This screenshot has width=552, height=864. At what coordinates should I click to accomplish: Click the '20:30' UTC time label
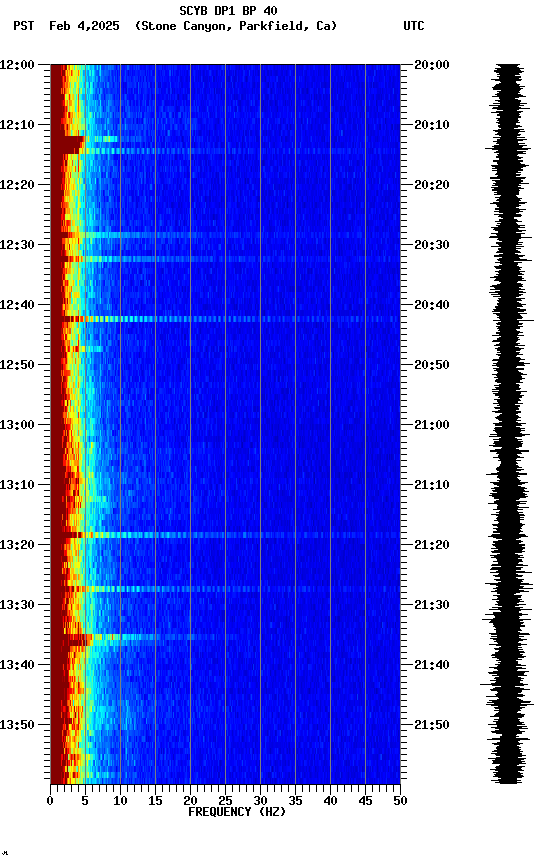click(x=432, y=245)
